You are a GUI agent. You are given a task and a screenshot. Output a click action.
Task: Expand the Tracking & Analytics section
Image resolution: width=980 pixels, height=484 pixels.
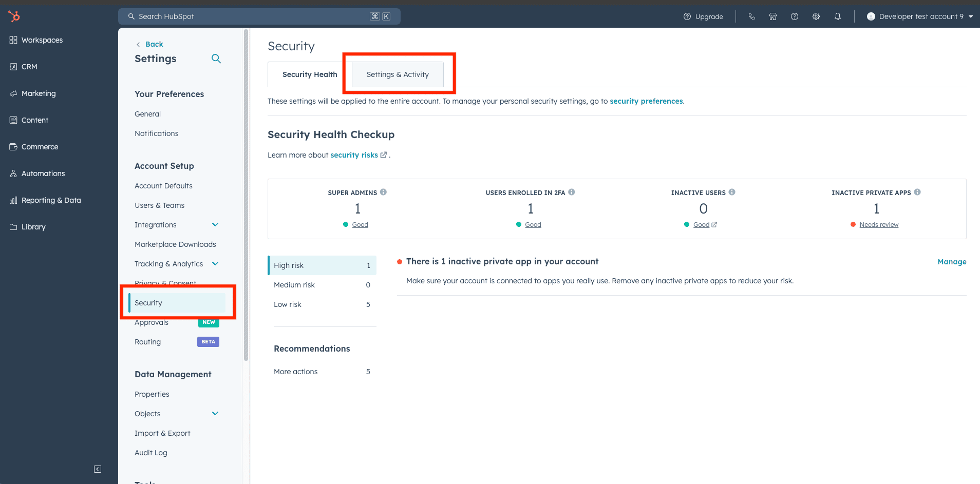click(x=215, y=263)
